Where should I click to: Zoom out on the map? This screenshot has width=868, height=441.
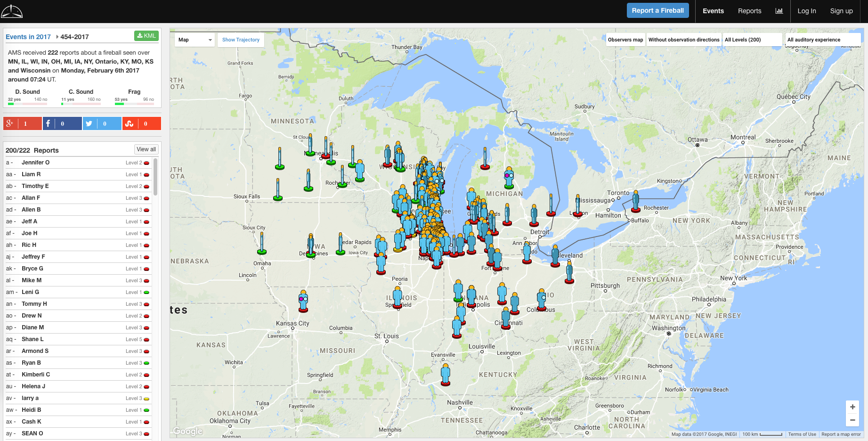coord(852,420)
